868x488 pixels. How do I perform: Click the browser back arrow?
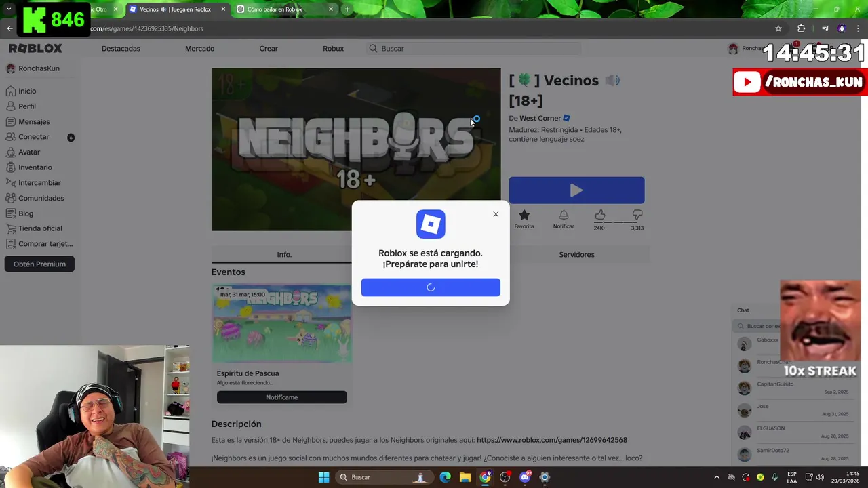click(x=9, y=28)
